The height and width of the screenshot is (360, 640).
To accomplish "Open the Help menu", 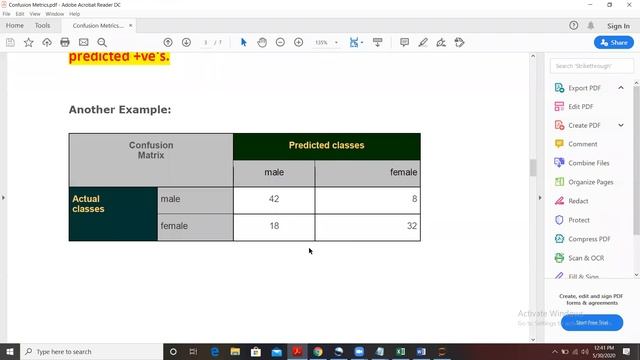I will click(74, 14).
